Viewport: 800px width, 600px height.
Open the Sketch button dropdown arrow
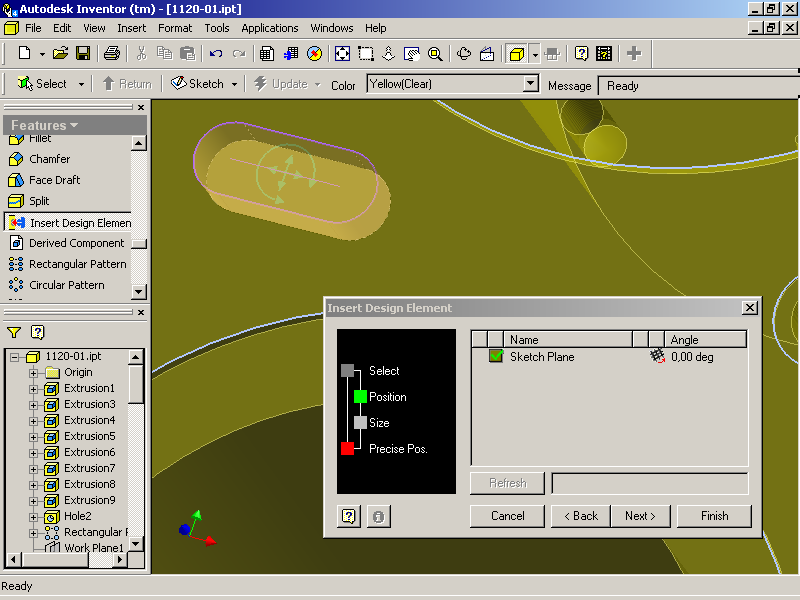(234, 84)
